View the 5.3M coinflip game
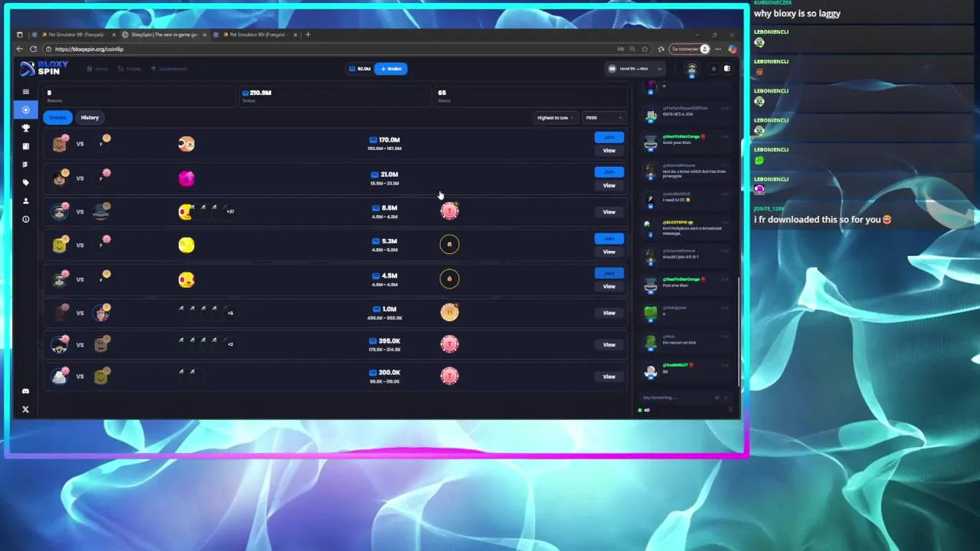This screenshot has width=980, height=551. (x=609, y=252)
